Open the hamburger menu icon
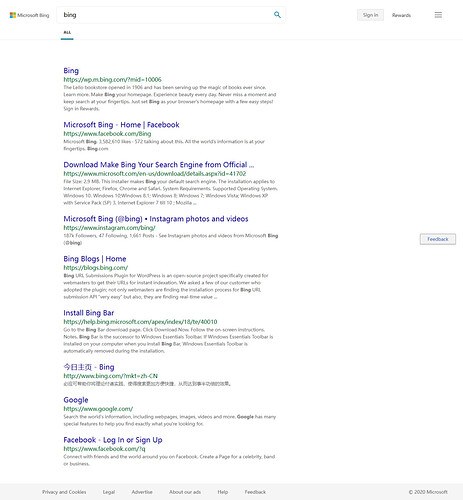 (438, 15)
